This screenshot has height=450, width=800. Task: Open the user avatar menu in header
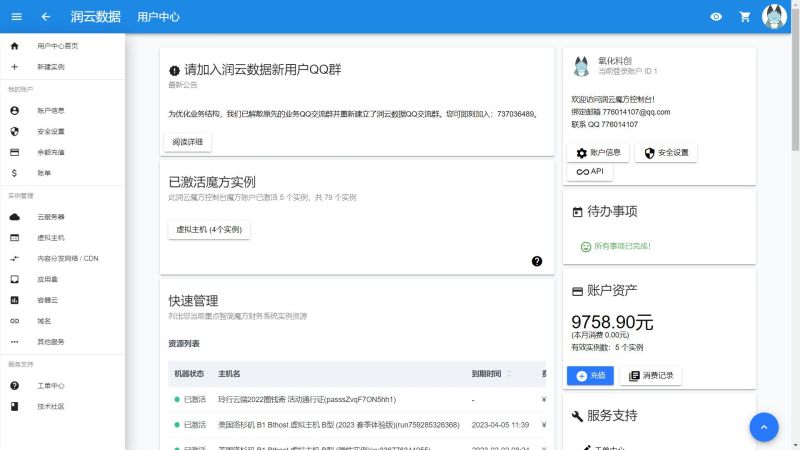click(x=774, y=16)
